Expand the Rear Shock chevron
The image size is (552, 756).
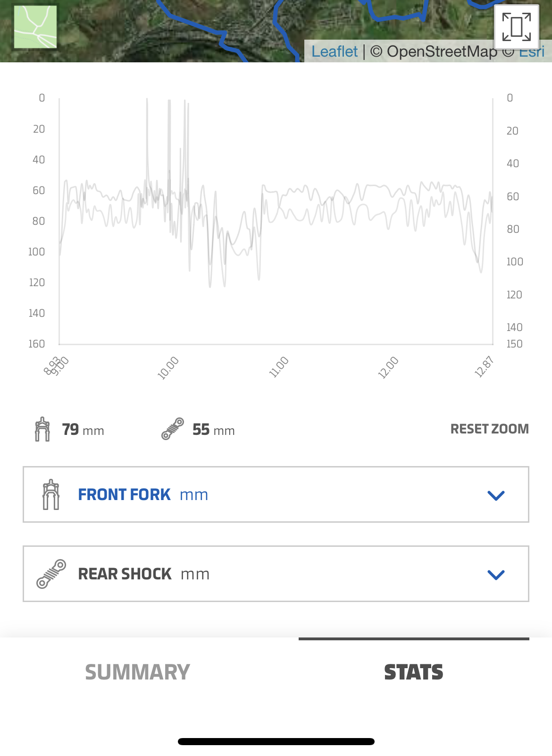point(496,575)
